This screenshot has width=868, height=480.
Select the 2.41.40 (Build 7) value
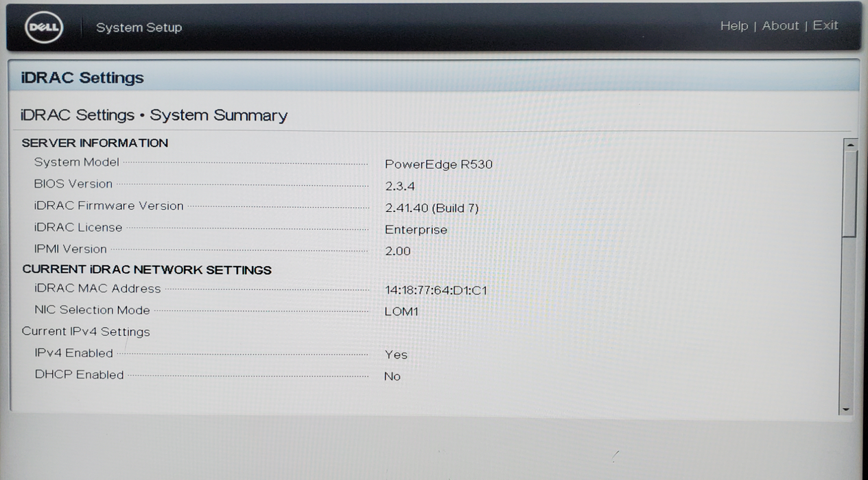pyautogui.click(x=432, y=208)
